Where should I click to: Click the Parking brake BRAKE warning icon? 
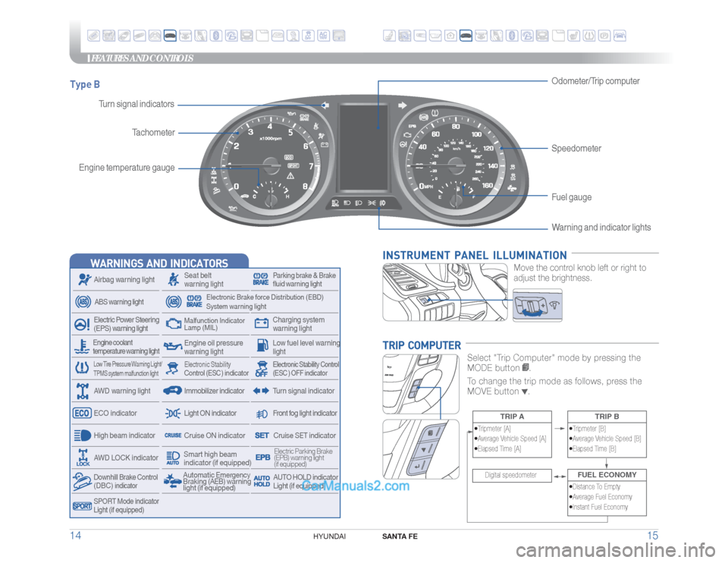[x=260, y=279]
